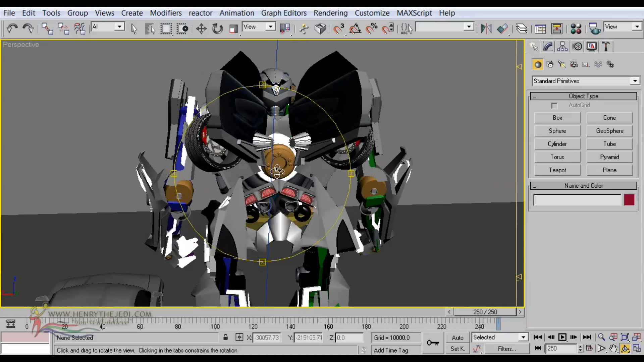This screenshot has width=644, height=362.
Task: Open the Schematic View icon
Action: pos(557,29)
